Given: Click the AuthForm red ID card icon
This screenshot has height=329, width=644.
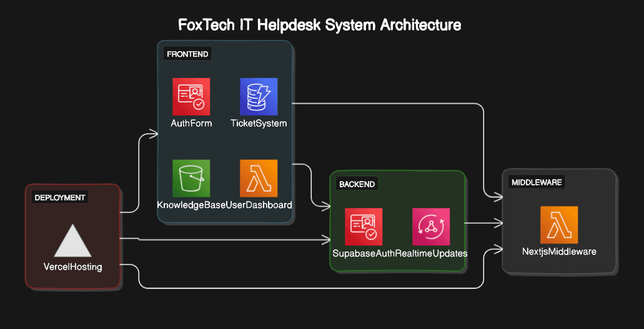Looking at the screenshot, I should (x=191, y=97).
